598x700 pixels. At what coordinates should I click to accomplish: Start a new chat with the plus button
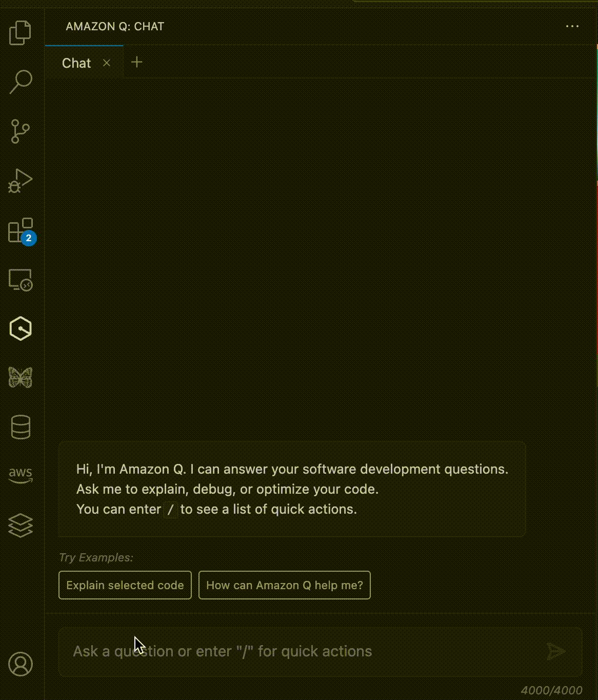coord(136,62)
